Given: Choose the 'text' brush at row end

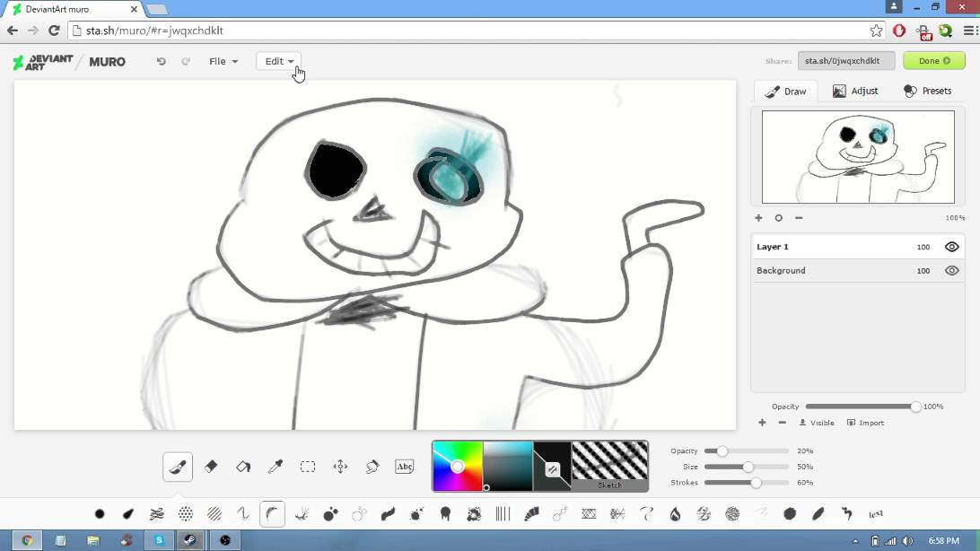Looking at the screenshot, I should click(x=876, y=514).
